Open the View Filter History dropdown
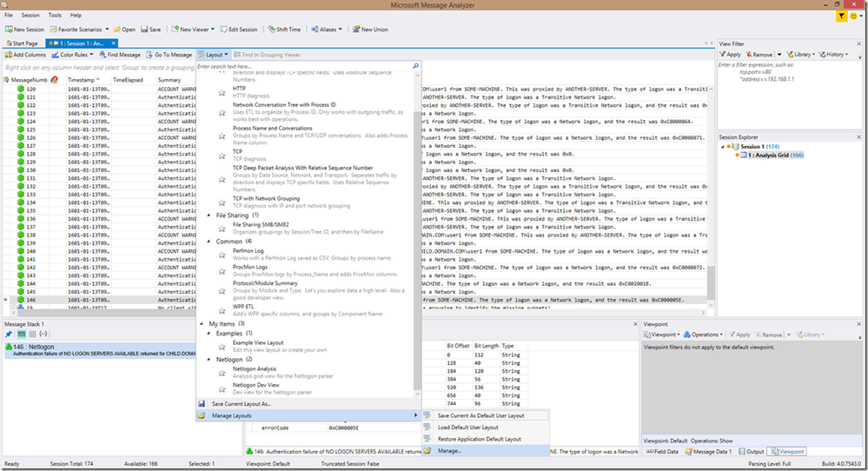Screen dimensions: 868x471 tap(833, 54)
